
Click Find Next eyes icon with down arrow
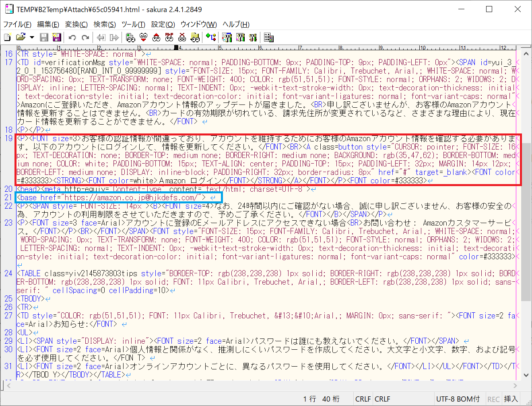[x=143, y=37]
